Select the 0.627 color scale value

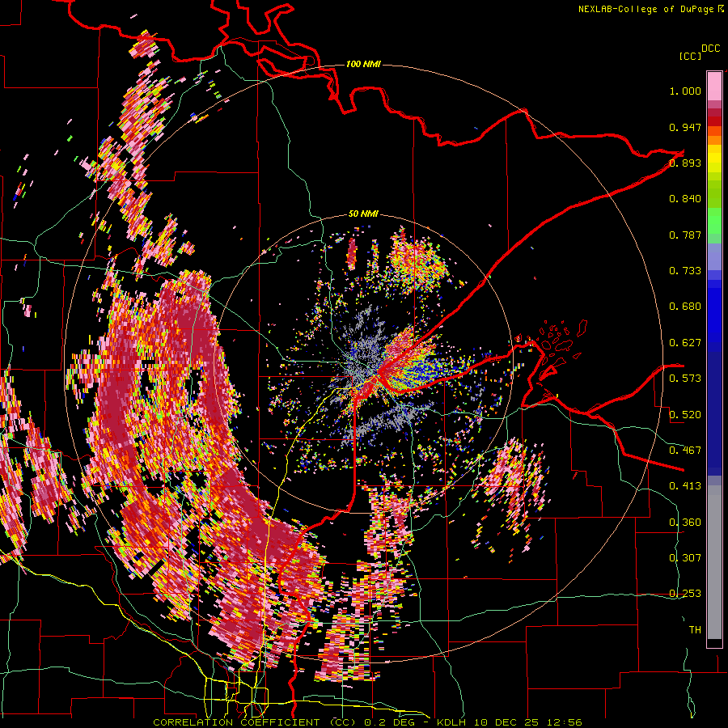pyautogui.click(x=685, y=343)
